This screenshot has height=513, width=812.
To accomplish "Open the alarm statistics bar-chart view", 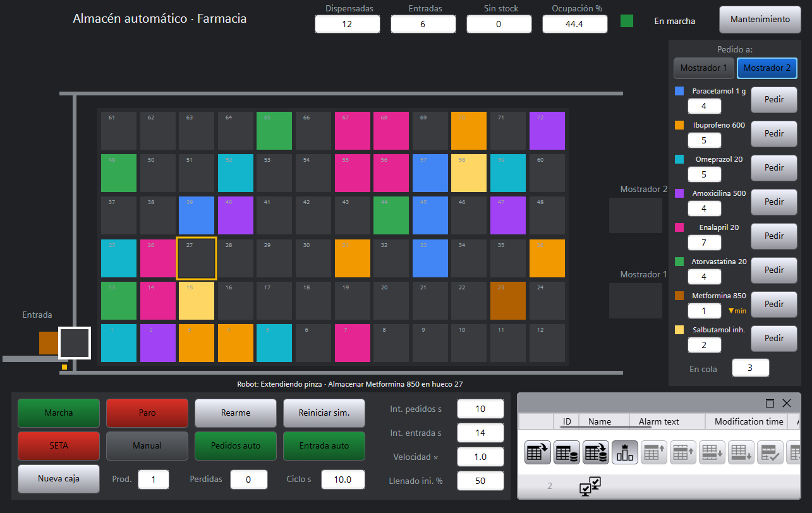I will coord(624,452).
